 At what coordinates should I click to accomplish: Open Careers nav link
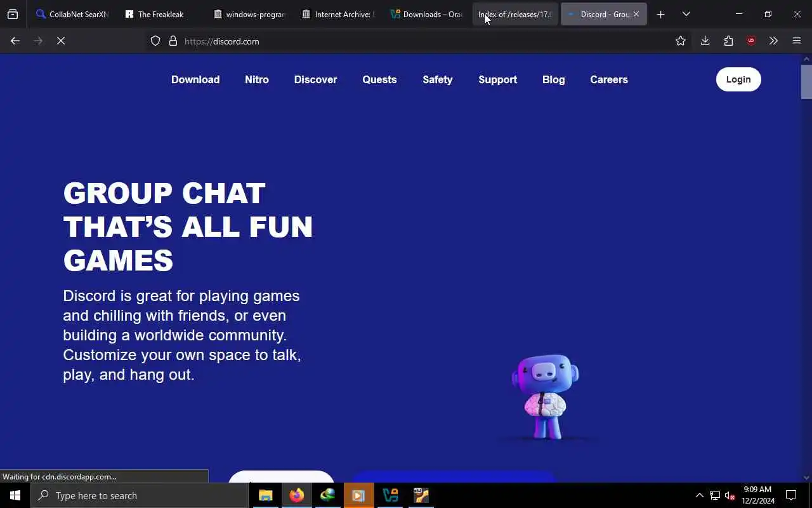pyautogui.click(x=609, y=79)
